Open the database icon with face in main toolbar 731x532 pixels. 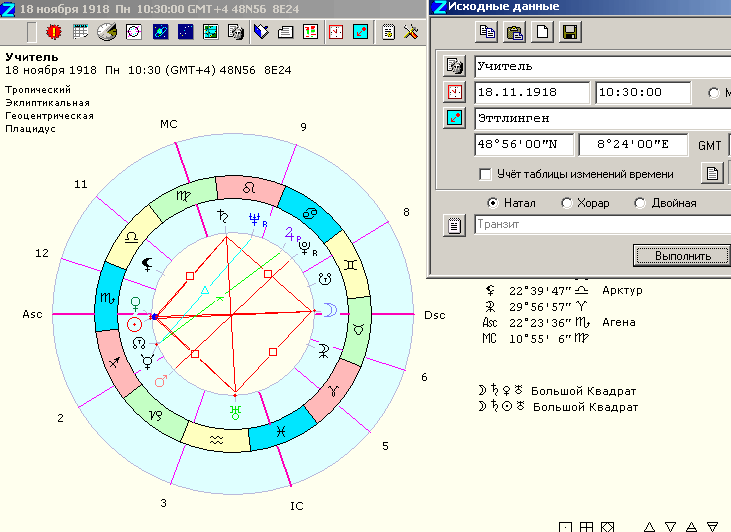point(236,32)
